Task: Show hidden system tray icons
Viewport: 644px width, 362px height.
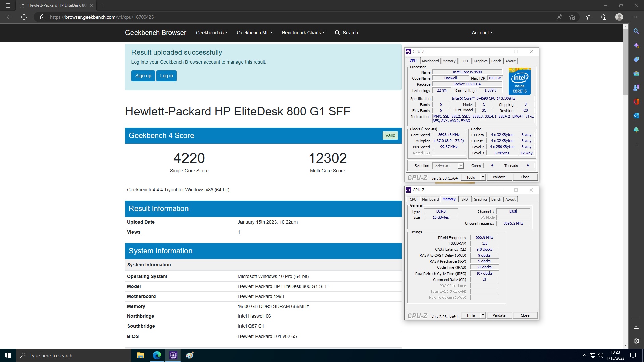Action: (585, 355)
